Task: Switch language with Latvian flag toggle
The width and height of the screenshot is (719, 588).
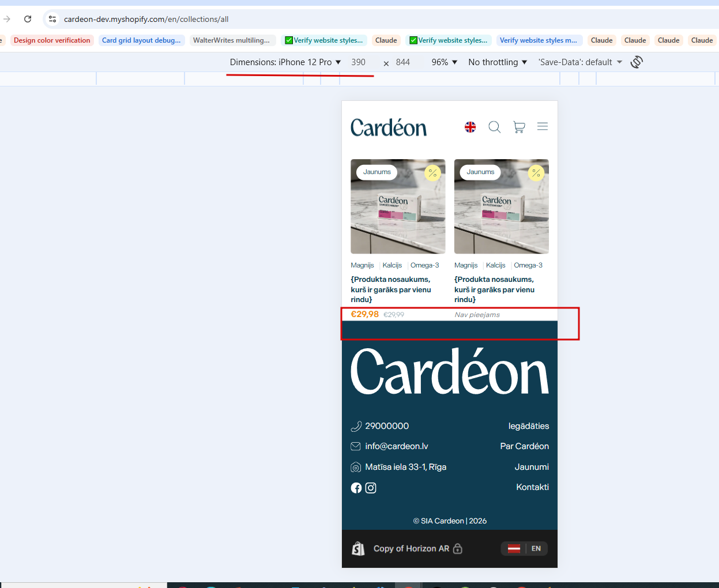Action: click(x=514, y=548)
